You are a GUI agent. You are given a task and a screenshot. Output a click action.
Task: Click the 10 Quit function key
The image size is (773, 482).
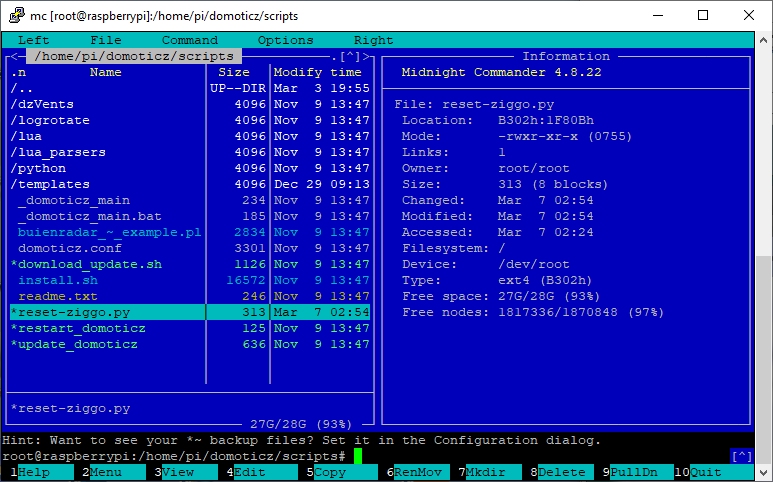pos(713,472)
